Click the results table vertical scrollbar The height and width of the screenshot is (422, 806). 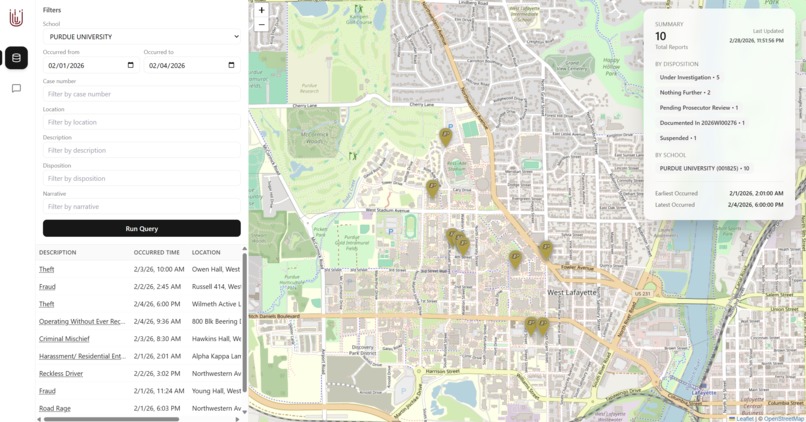click(x=245, y=322)
